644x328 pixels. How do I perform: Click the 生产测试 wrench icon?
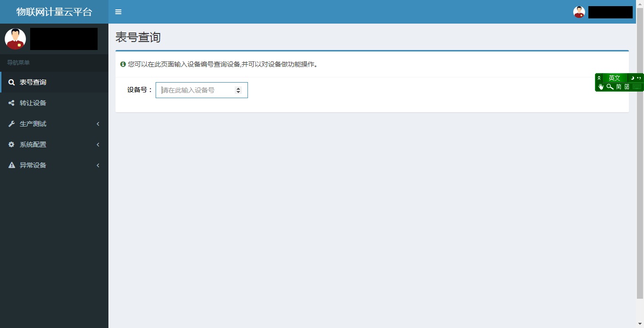11,124
